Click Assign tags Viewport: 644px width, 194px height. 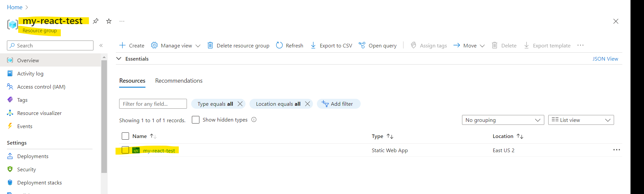click(x=429, y=45)
